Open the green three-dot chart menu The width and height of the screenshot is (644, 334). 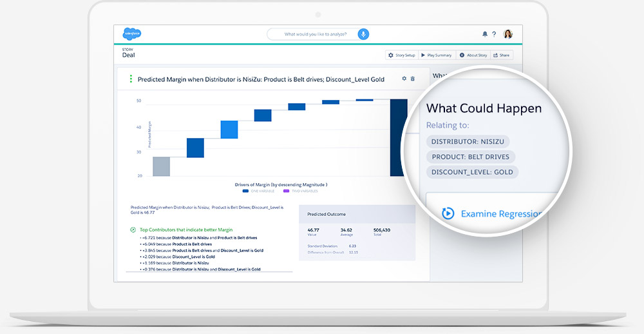[x=131, y=79]
